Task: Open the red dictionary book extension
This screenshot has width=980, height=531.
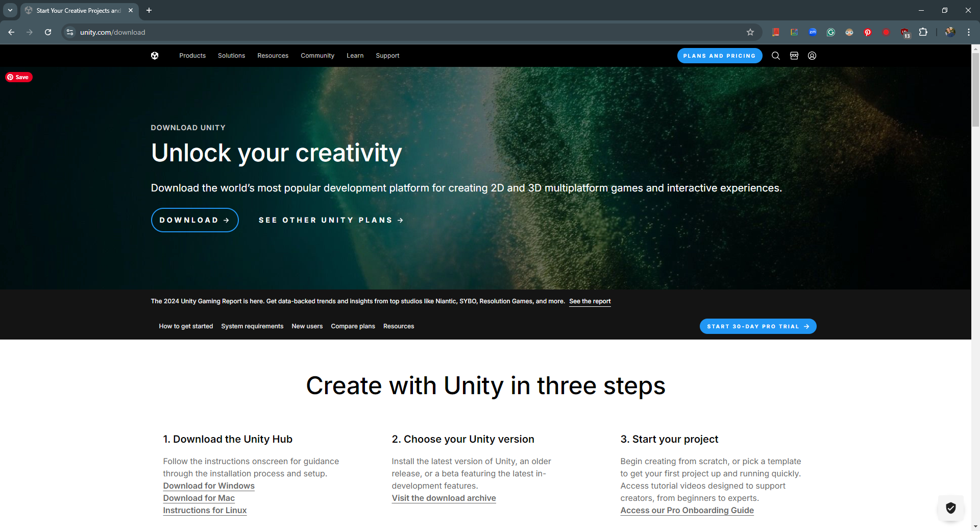Action: point(776,32)
